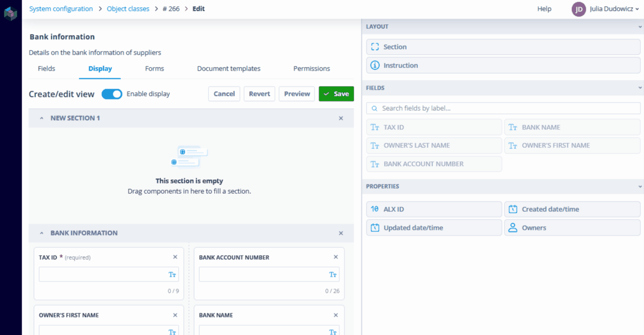Image resolution: width=644 pixels, height=335 pixels.
Task: Select the Section layout component
Action: click(x=503, y=47)
